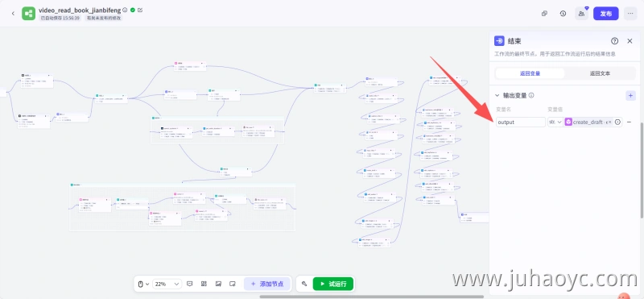Open the version history clock icon
644x299 pixels.
(x=563, y=14)
